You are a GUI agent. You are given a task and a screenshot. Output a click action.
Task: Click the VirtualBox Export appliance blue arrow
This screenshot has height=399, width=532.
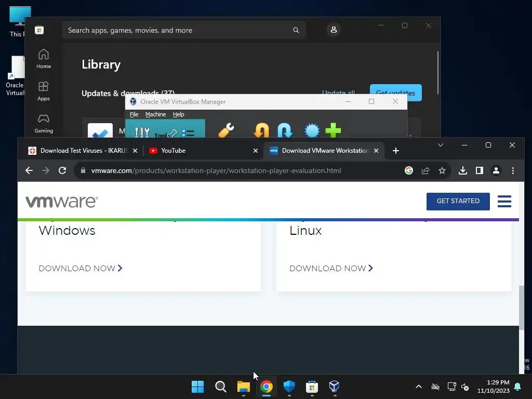[285, 130]
